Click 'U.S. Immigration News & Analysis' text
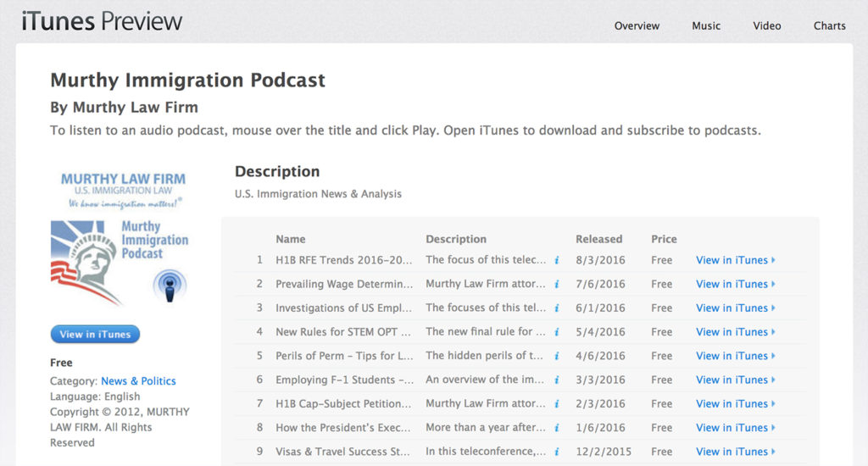 [319, 194]
